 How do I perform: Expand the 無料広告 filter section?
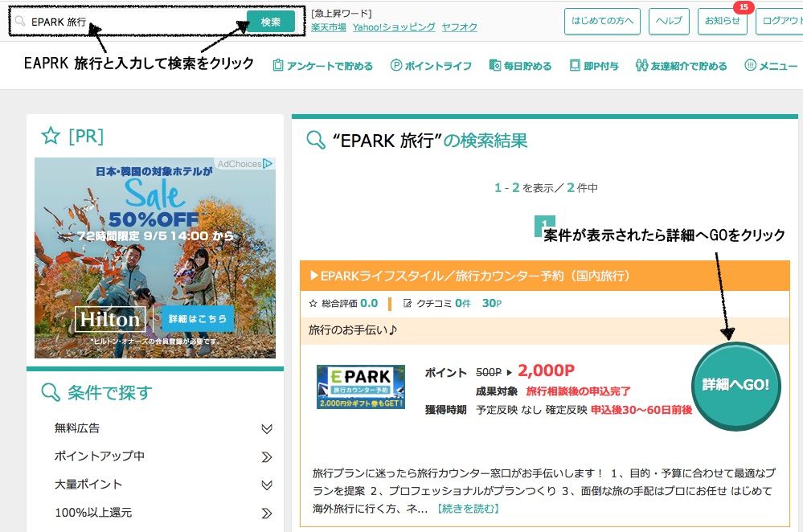(x=268, y=429)
